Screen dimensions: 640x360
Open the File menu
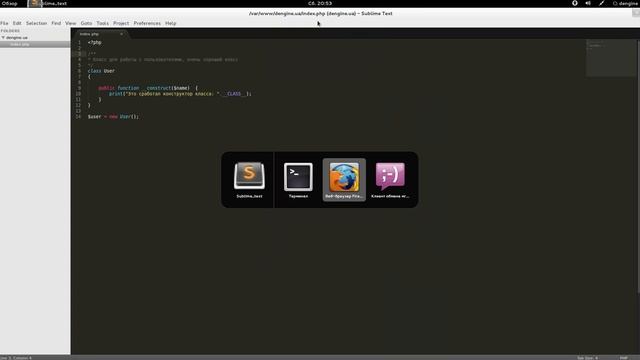pos(4,23)
